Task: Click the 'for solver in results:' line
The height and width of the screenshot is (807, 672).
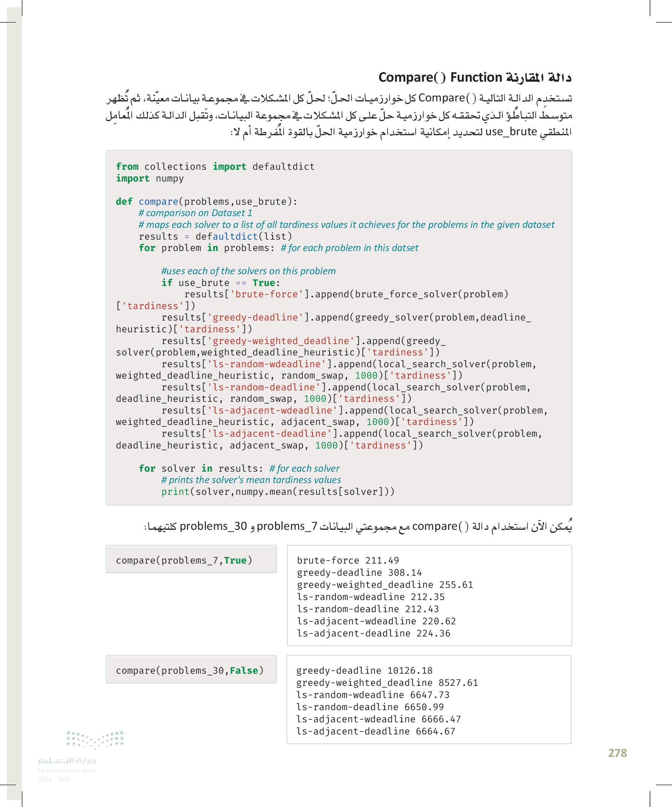Action: pyautogui.click(x=200, y=469)
